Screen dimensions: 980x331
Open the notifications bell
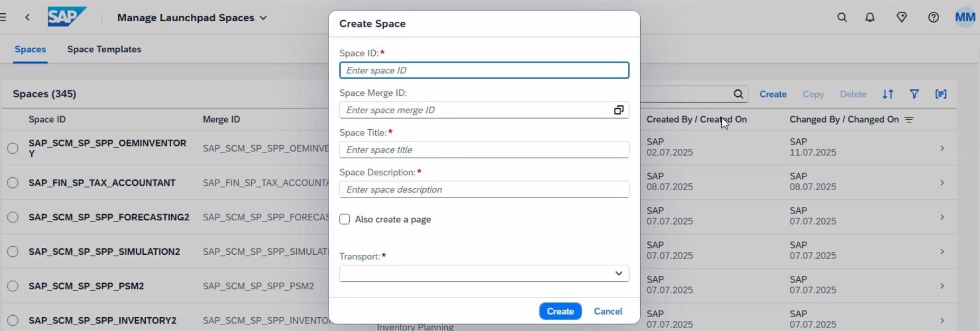(870, 17)
